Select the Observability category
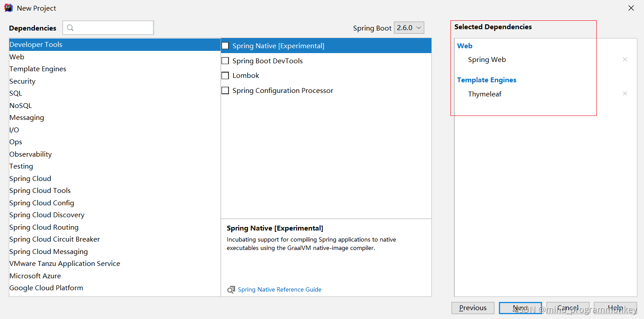 coord(115,154)
